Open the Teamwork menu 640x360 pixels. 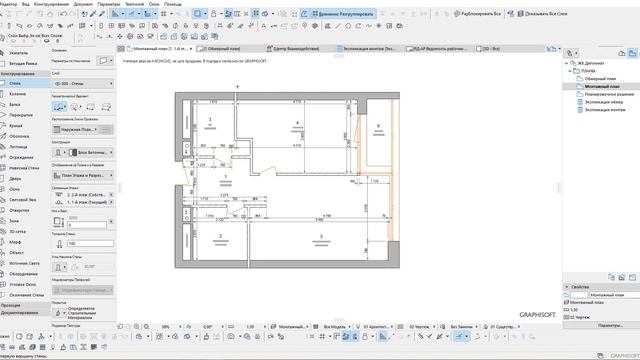134,4
